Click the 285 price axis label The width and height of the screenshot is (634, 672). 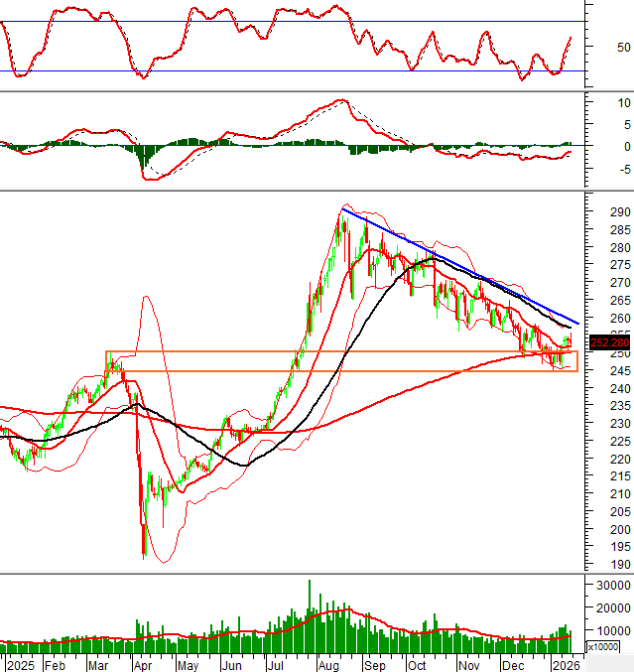[620, 230]
